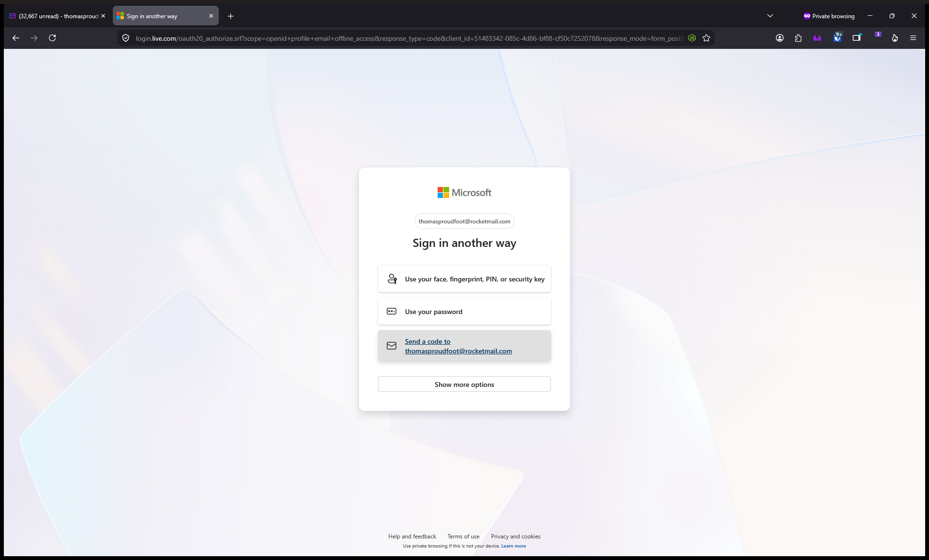This screenshot has height=560, width=929.
Task: Minimize the browser window
Action: click(870, 16)
